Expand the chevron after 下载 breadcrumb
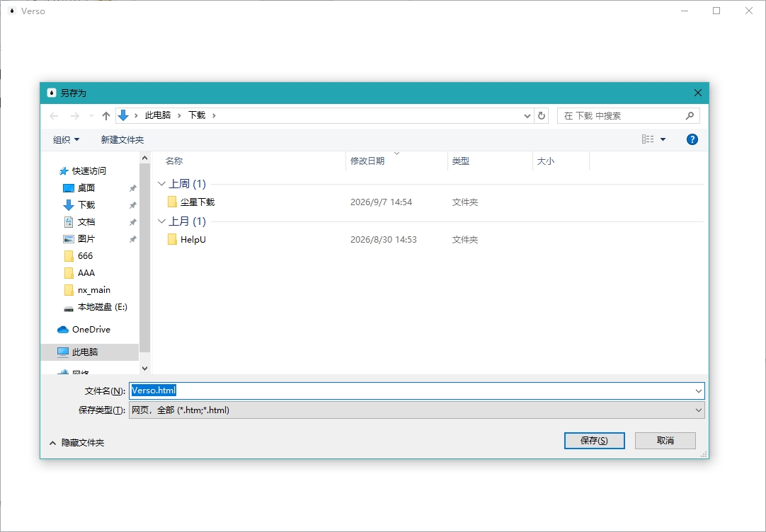Image resolution: width=766 pixels, height=532 pixels. (x=214, y=116)
